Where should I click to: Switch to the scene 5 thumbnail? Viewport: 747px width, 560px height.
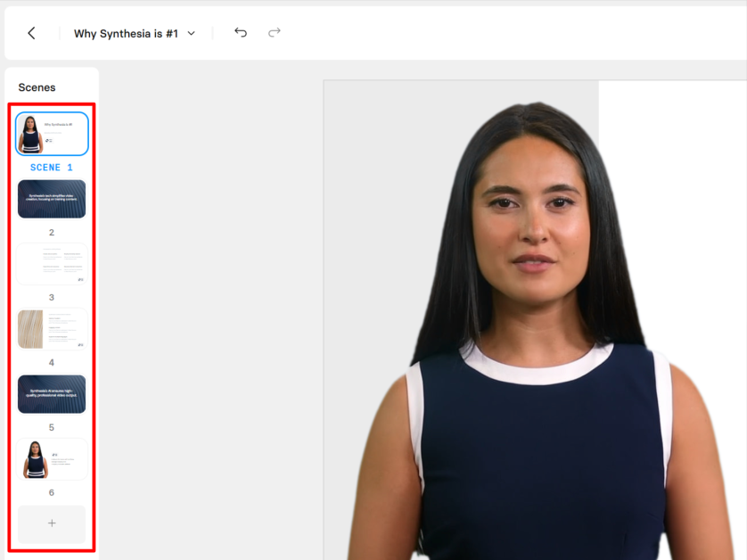point(52,394)
